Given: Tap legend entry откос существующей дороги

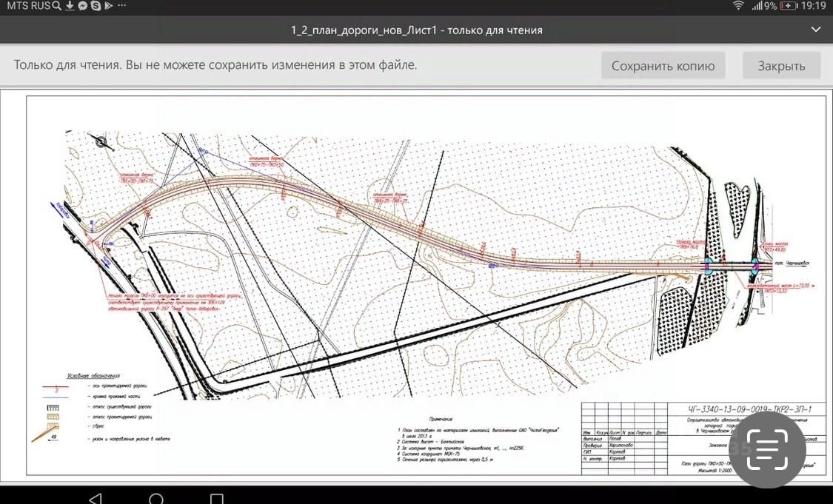Looking at the screenshot, I should pos(119,407).
